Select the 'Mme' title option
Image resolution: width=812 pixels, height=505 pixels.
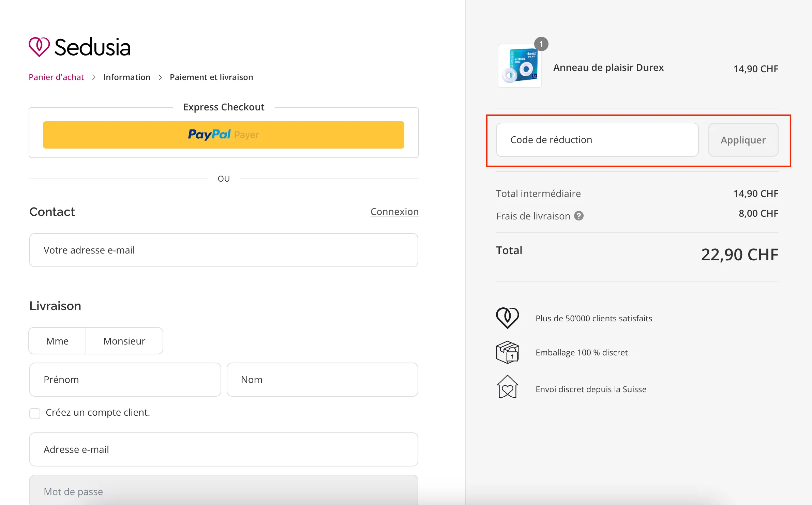(57, 341)
